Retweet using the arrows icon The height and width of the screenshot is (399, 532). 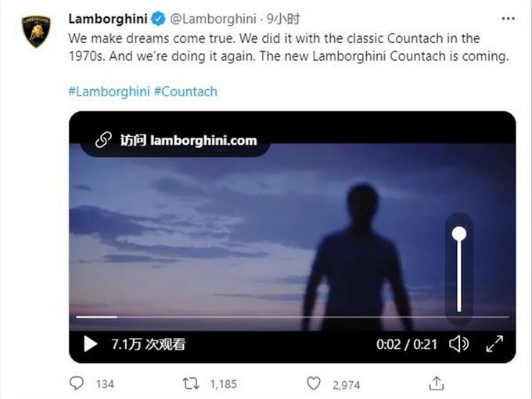tap(189, 383)
